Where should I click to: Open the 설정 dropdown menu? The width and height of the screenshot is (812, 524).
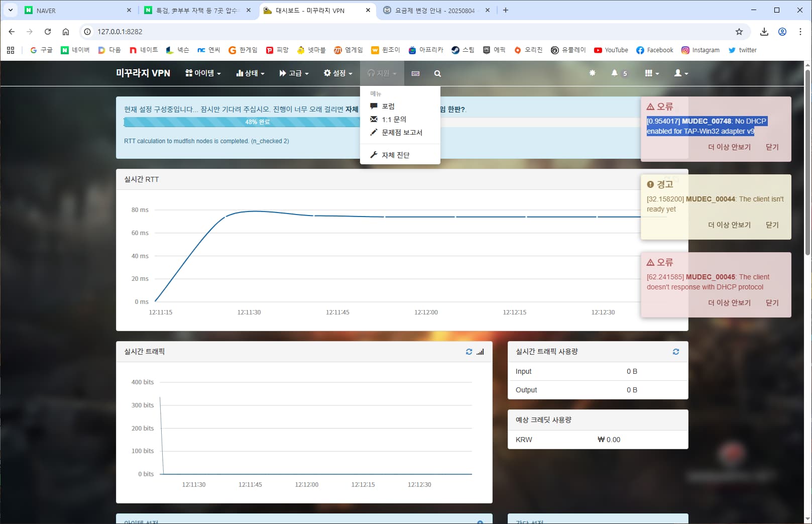tap(338, 73)
